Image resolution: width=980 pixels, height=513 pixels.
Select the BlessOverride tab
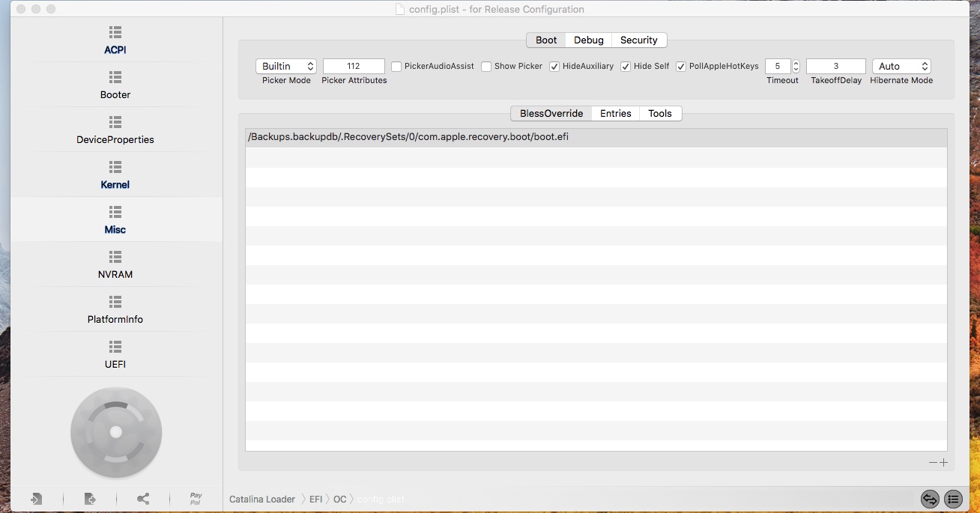tap(551, 114)
